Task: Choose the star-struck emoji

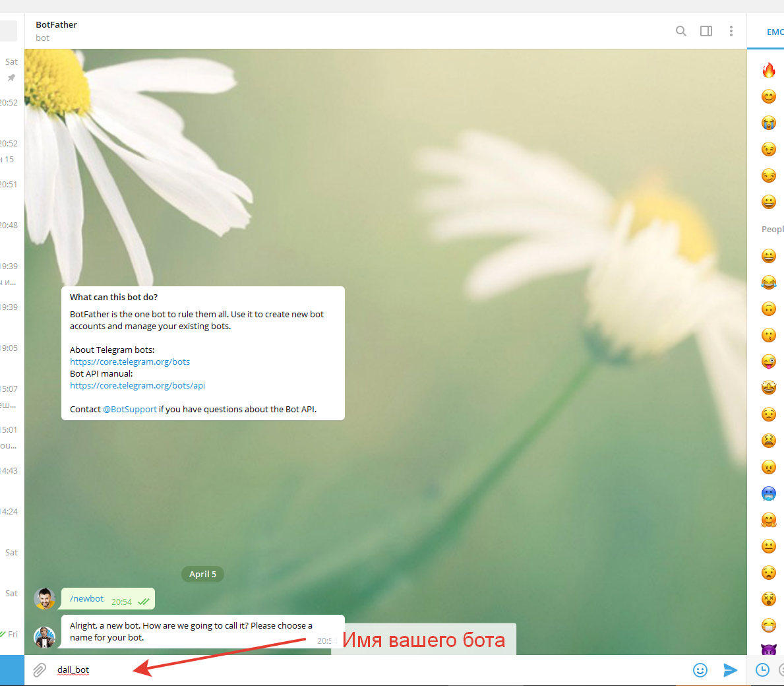Action: (769, 388)
